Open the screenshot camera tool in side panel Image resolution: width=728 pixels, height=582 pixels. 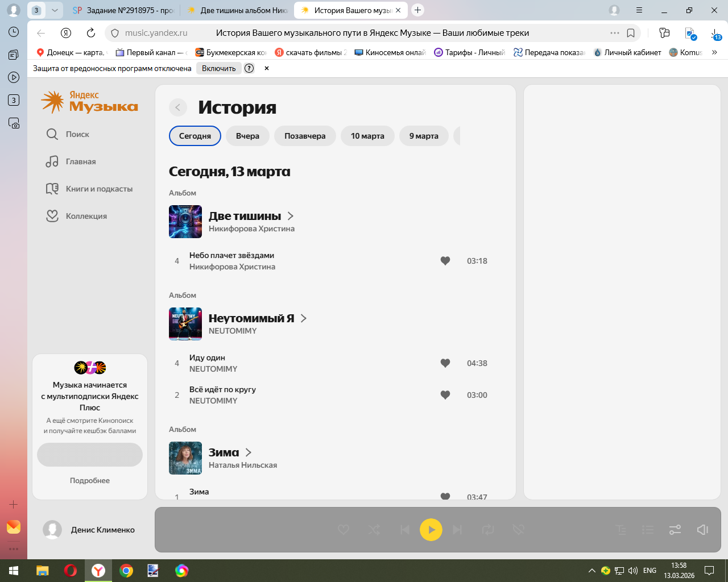click(14, 123)
